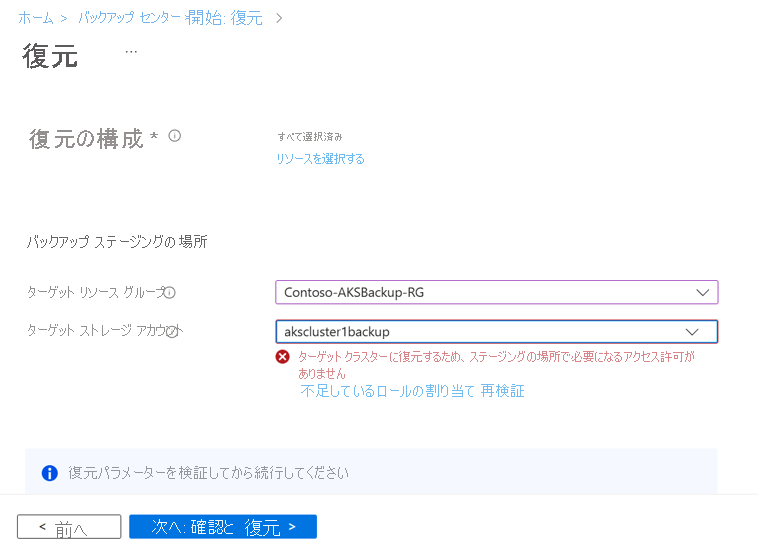Open the バックアップ センター breadcrumb link

[x=130, y=18]
